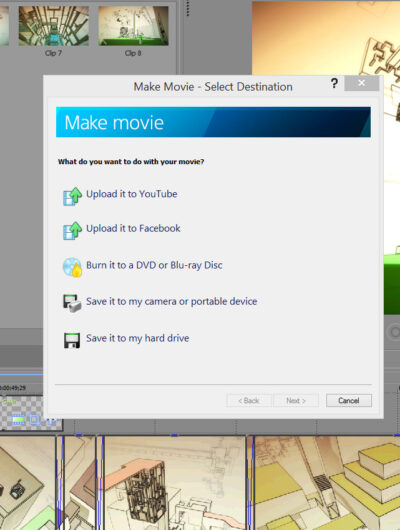
Task: Open Event Pan/Crop icon on timeline event
Action: click(34, 419)
